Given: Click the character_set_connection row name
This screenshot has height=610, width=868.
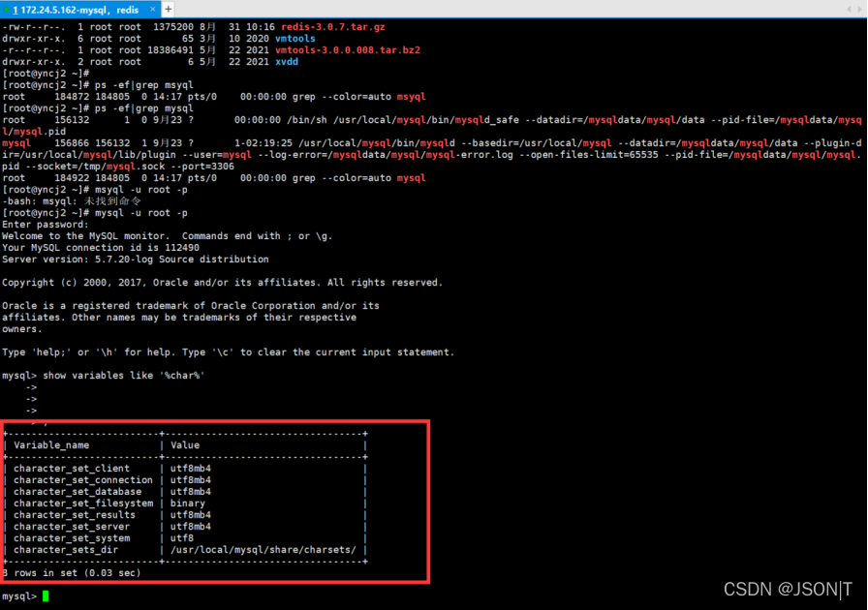Looking at the screenshot, I should [83, 480].
